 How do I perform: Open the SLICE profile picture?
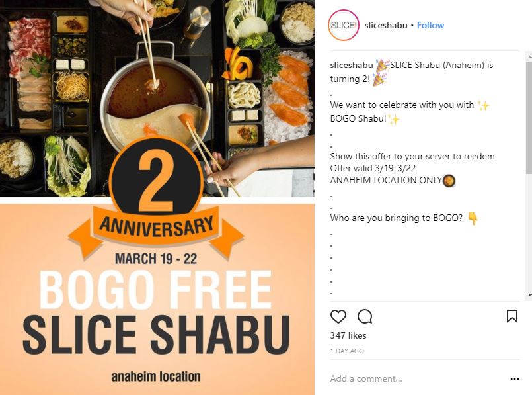pyautogui.click(x=344, y=25)
